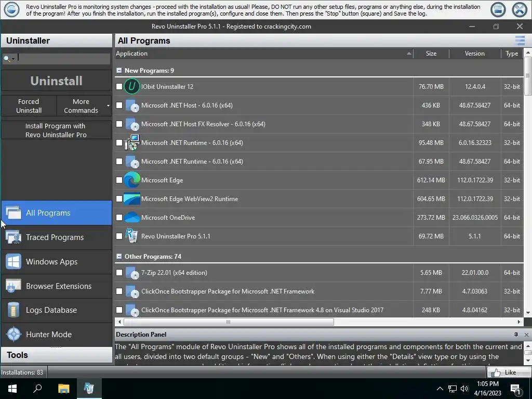The image size is (532, 399).
Task: Open the notification center icon
Action: [515, 389]
